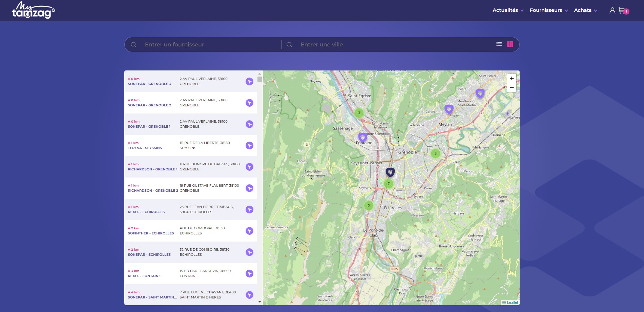The width and height of the screenshot is (644, 312).
Task: Select the SONEPAR - GRENOBLE 3 name
Action: pos(149,84)
